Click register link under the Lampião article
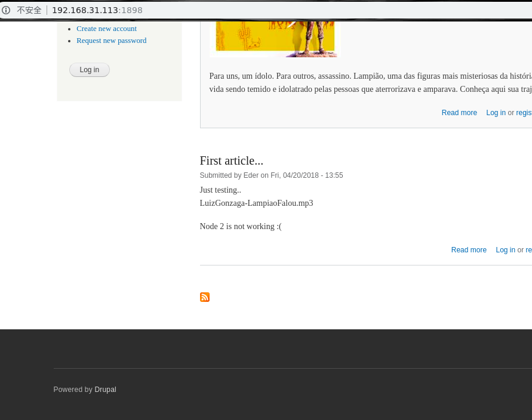 [524, 113]
